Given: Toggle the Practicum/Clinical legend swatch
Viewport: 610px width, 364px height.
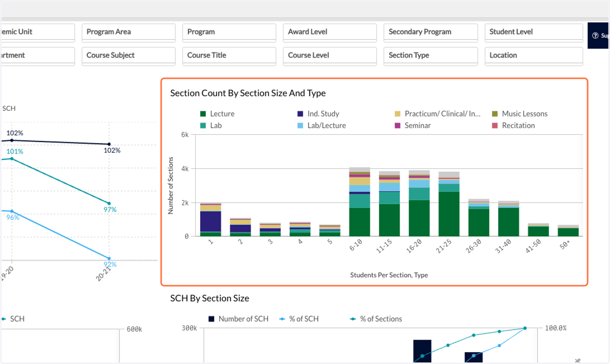Looking at the screenshot, I should (398, 114).
